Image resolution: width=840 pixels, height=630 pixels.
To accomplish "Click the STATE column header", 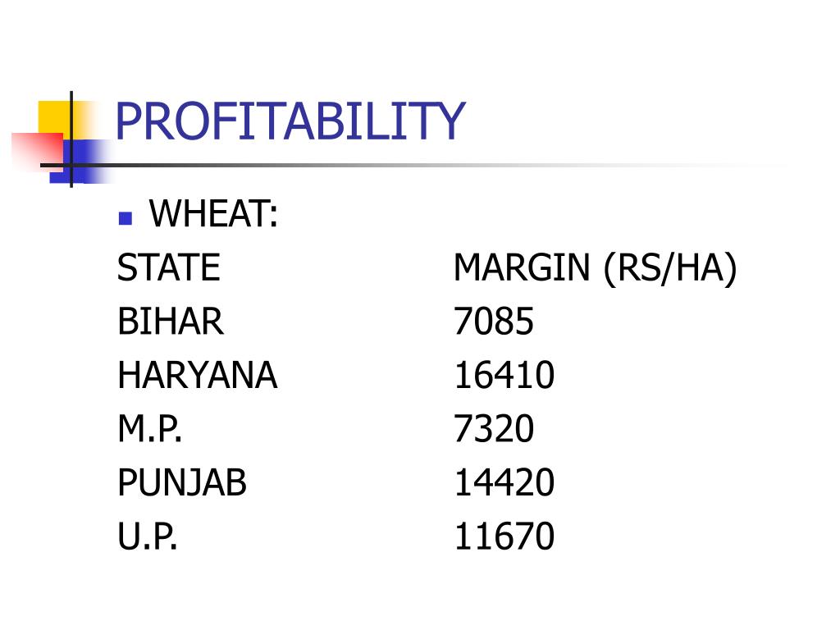I will (169, 267).
